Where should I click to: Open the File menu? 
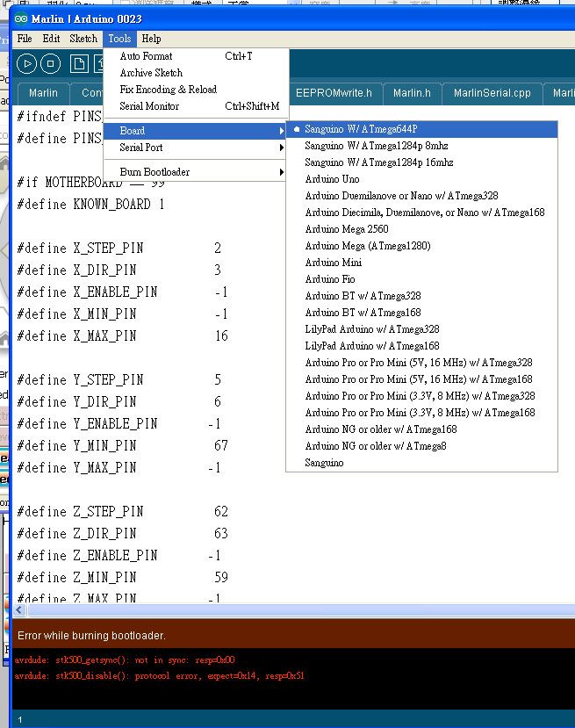click(25, 39)
